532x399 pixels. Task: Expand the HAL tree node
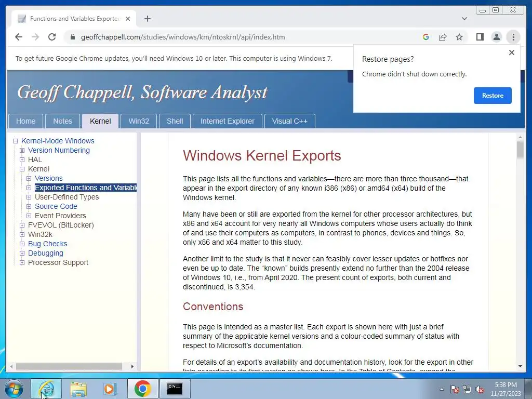[x=22, y=159]
